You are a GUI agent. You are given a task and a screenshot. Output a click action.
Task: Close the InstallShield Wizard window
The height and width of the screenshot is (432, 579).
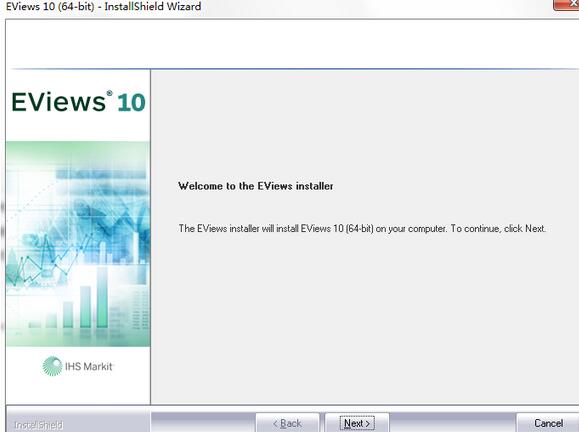coord(567,4)
